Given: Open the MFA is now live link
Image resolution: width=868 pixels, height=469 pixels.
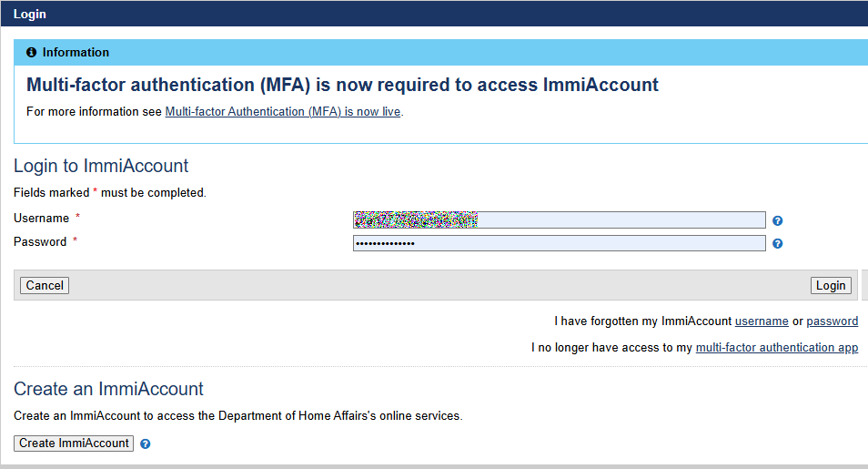Looking at the screenshot, I should 283,111.
